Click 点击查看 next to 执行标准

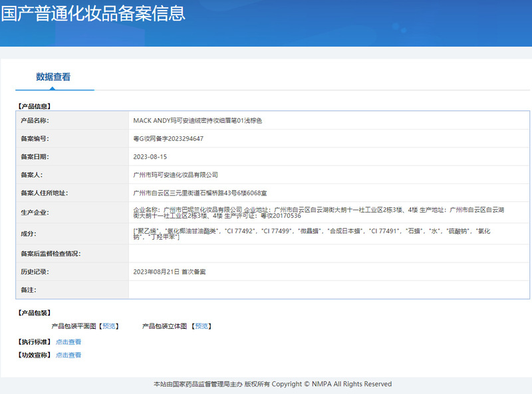68,342
